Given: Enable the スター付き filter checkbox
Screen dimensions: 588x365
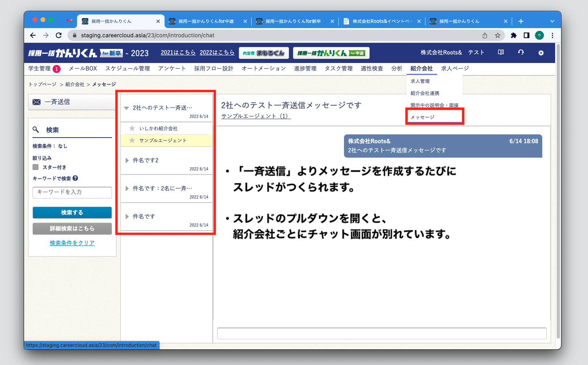Looking at the screenshot, I should [x=36, y=167].
